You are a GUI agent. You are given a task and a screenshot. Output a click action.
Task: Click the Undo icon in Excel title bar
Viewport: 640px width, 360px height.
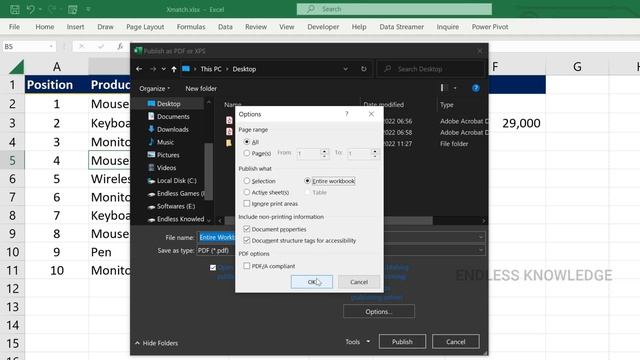(x=31, y=9)
